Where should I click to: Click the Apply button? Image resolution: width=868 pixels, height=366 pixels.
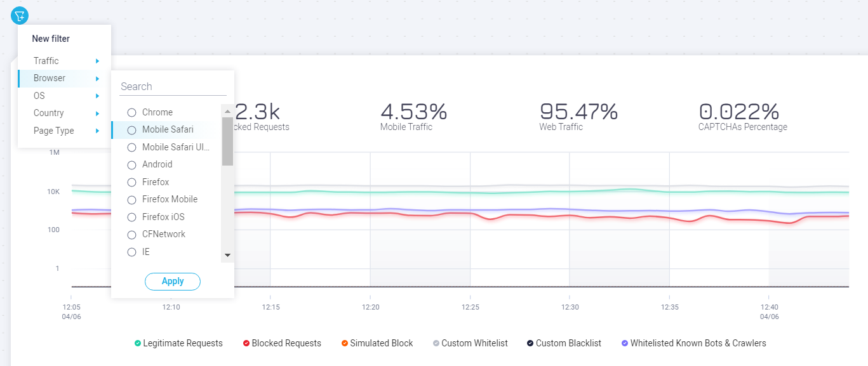(173, 281)
